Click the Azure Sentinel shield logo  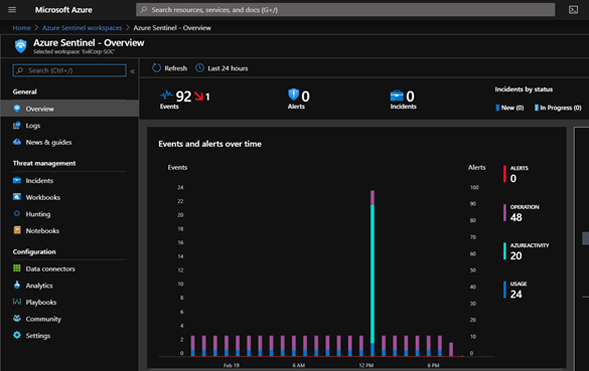click(x=21, y=46)
